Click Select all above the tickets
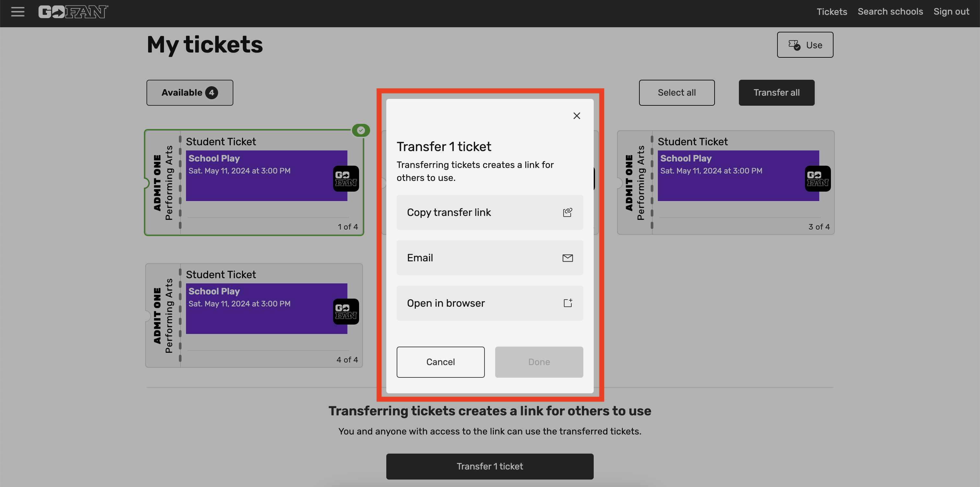 coord(676,92)
